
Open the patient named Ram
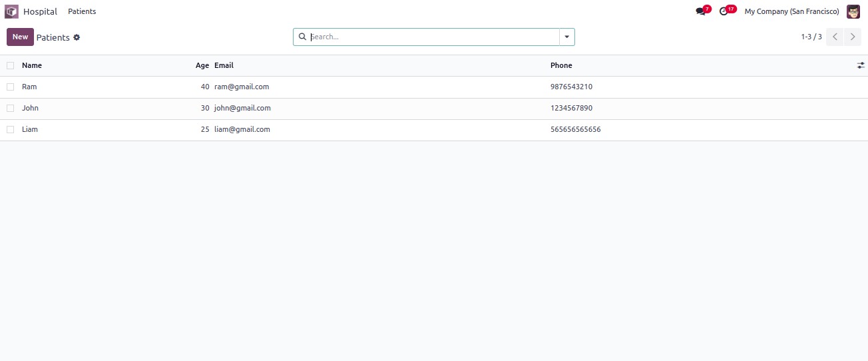point(29,87)
